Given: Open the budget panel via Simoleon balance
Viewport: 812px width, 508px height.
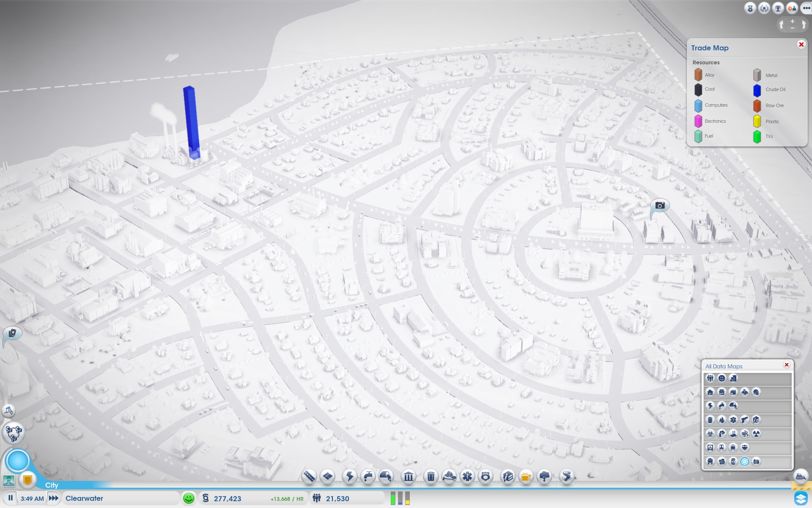Looking at the screenshot, I should (253, 498).
